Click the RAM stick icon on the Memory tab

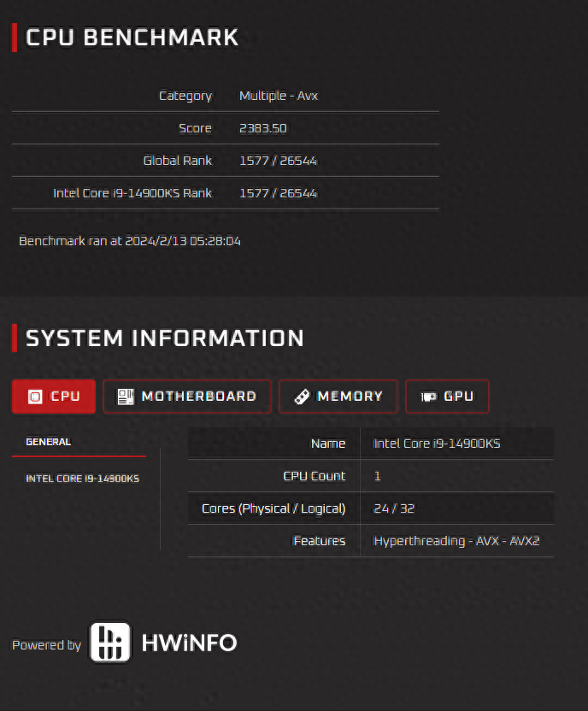pyautogui.click(x=301, y=397)
